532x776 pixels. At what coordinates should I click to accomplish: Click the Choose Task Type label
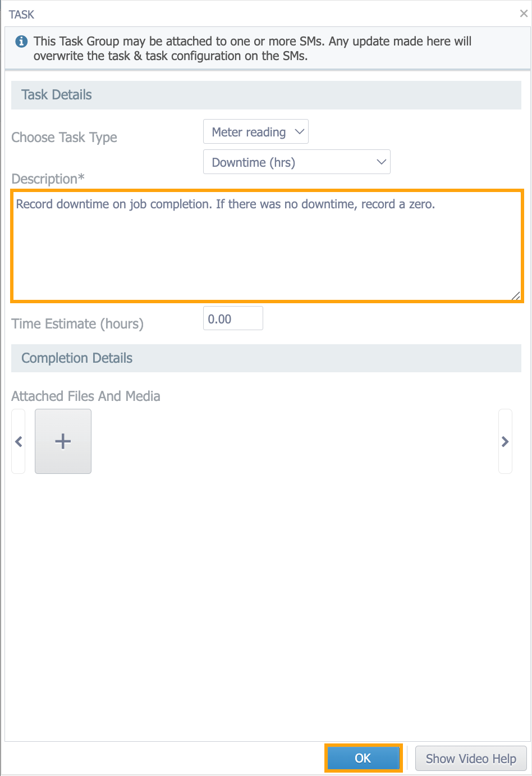pos(65,138)
